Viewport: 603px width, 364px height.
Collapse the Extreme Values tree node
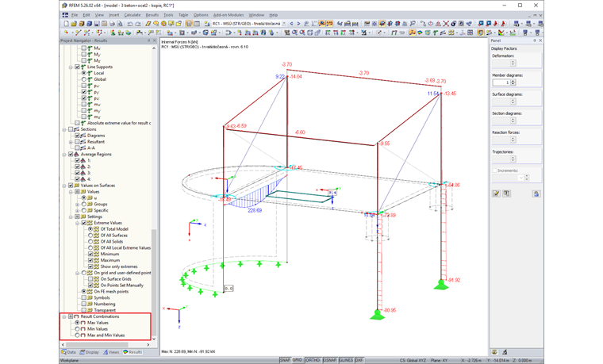(x=77, y=223)
